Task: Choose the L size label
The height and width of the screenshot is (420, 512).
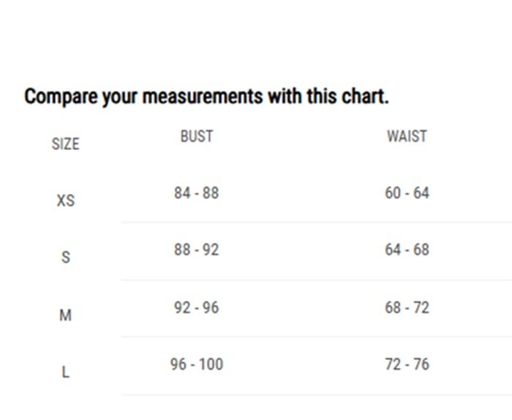Action: 65,372
